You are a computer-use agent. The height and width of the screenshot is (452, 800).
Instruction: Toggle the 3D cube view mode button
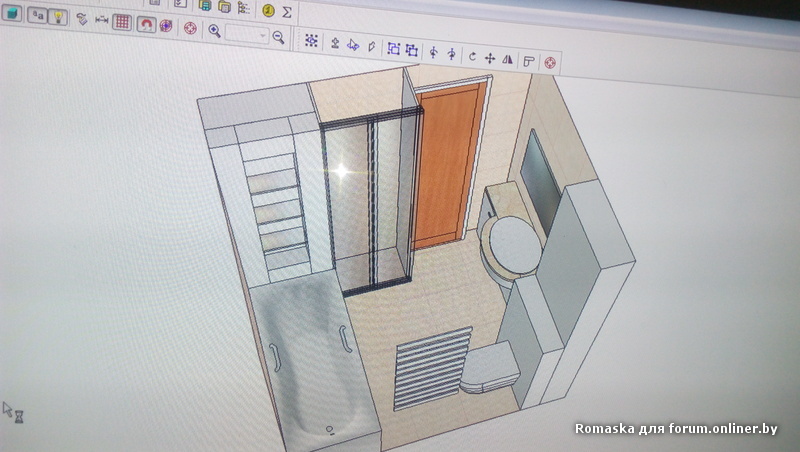(12, 13)
